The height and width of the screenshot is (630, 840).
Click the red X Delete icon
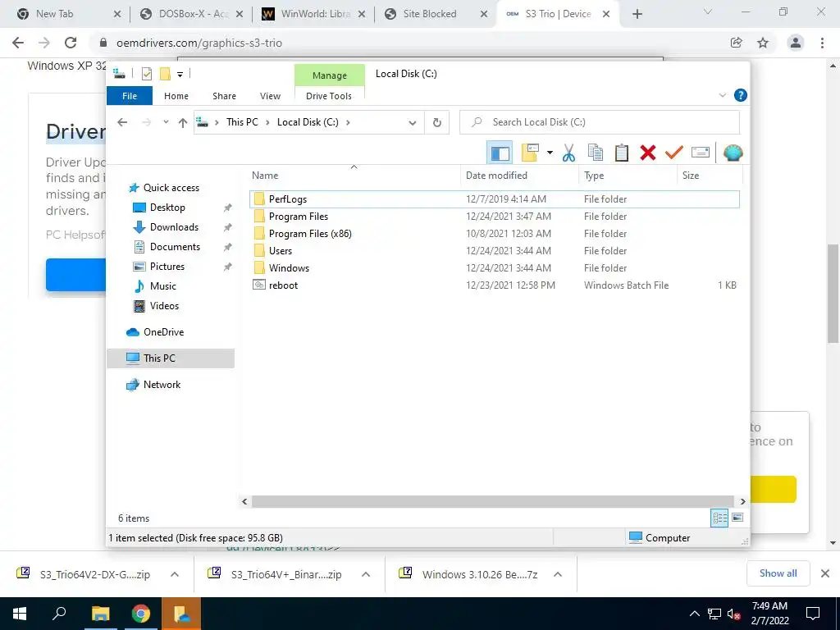click(648, 153)
